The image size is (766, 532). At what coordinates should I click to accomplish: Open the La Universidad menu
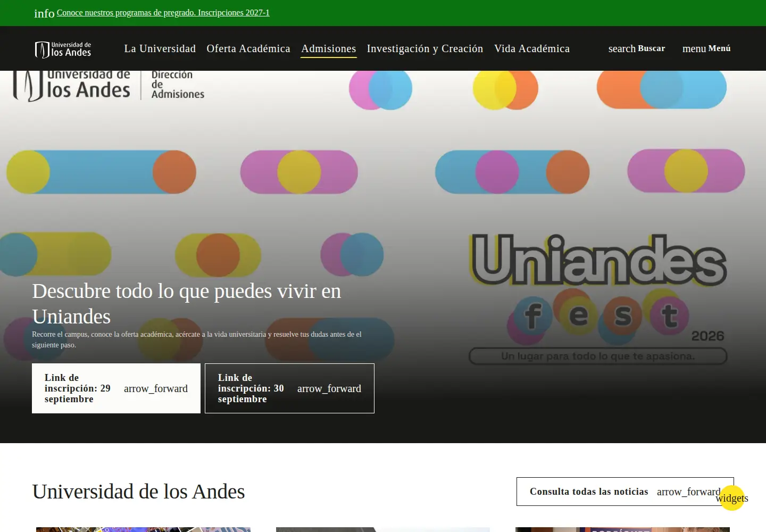click(x=160, y=48)
